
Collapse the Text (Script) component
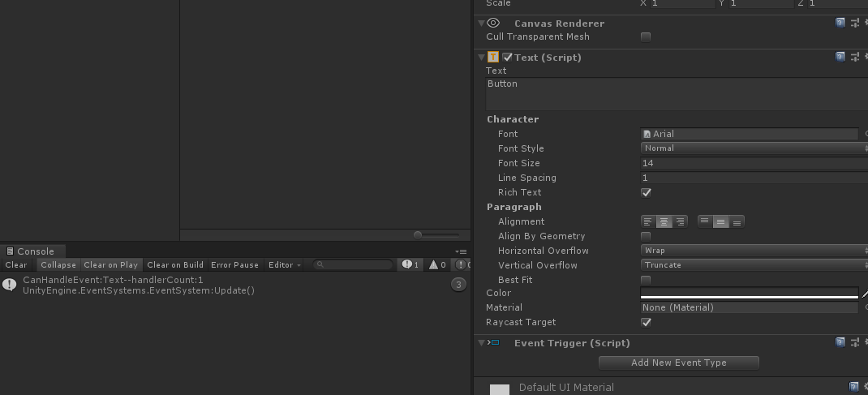click(x=481, y=57)
